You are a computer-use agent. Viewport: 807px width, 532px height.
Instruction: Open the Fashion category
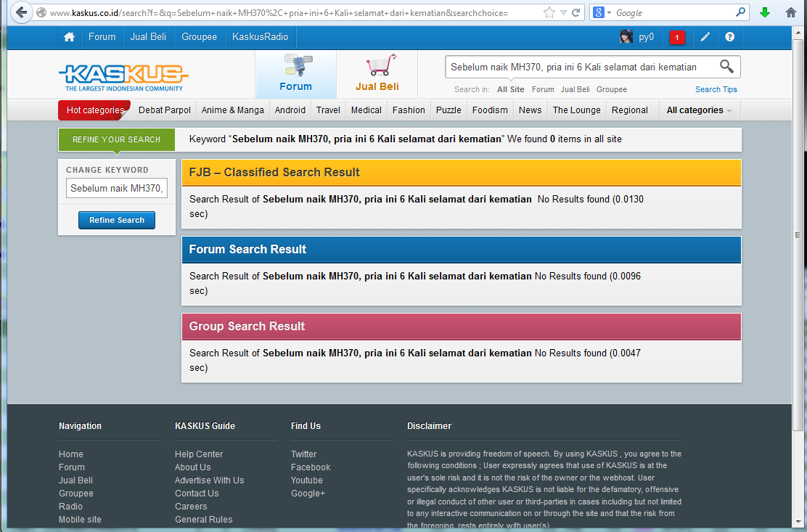pos(409,110)
